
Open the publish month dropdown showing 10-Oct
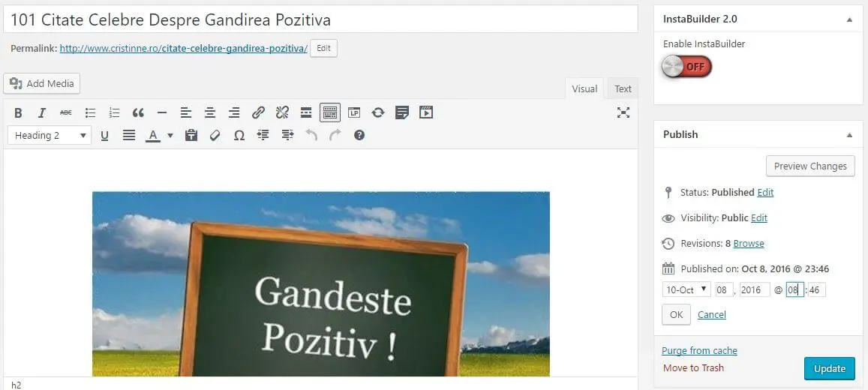[686, 289]
